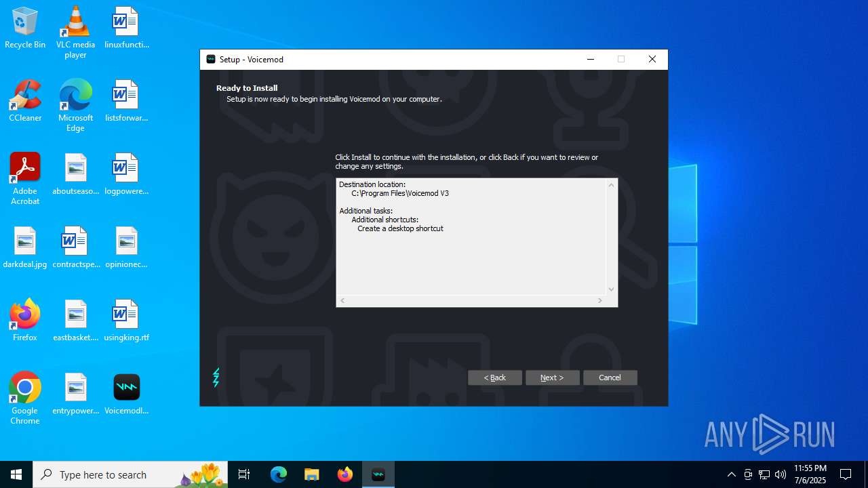
Task: Select the usingking.rtf document
Action: point(126,321)
